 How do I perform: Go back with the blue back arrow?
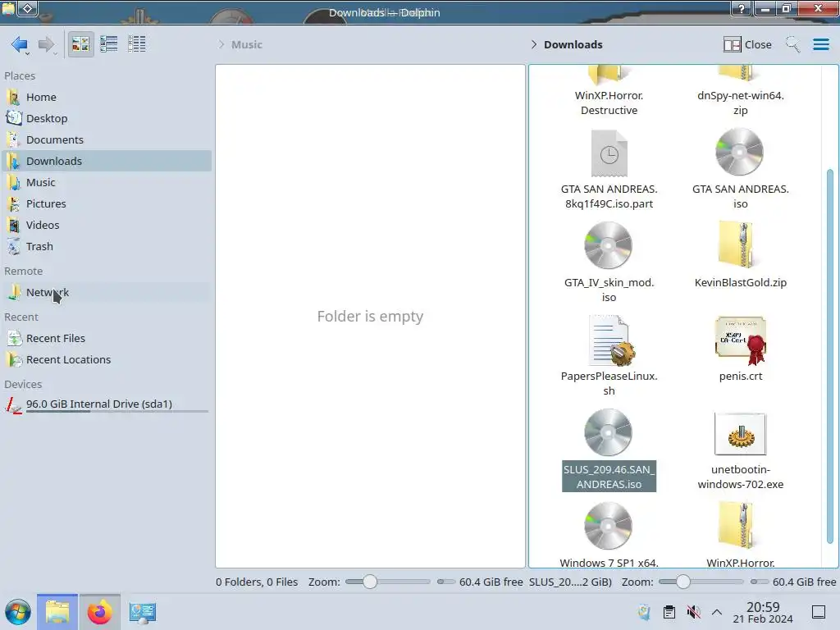[x=20, y=44]
